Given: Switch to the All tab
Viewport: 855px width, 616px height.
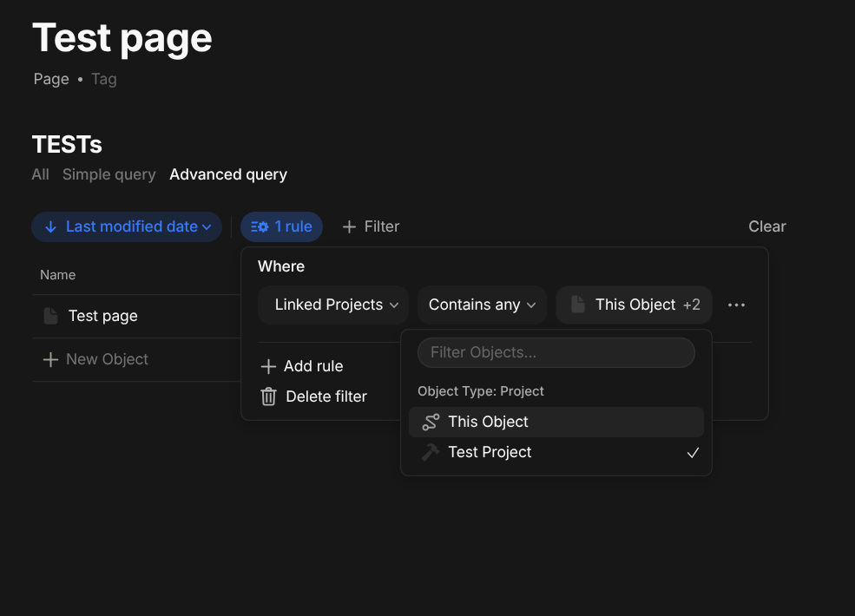Looking at the screenshot, I should point(40,174).
